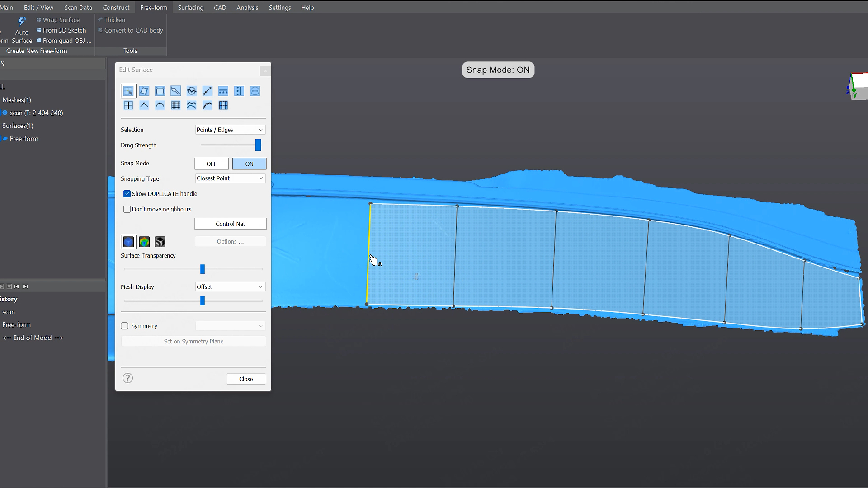Open the Selection Points / Edges dropdown

230,130
